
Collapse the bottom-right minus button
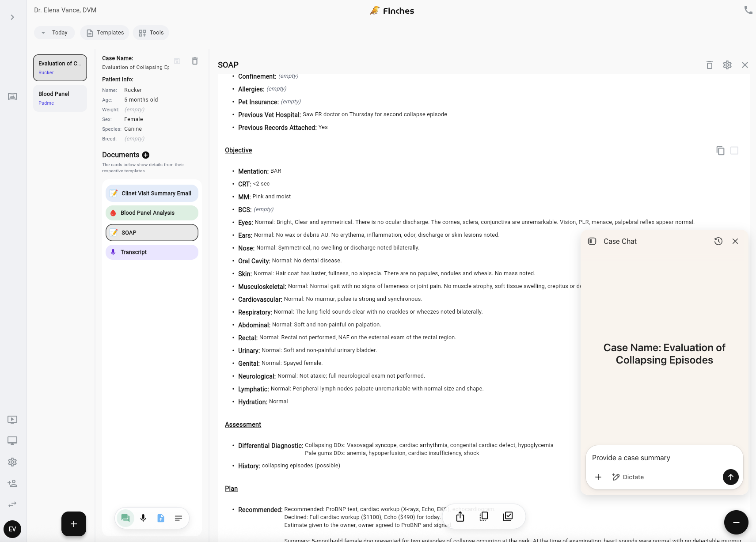click(735, 522)
